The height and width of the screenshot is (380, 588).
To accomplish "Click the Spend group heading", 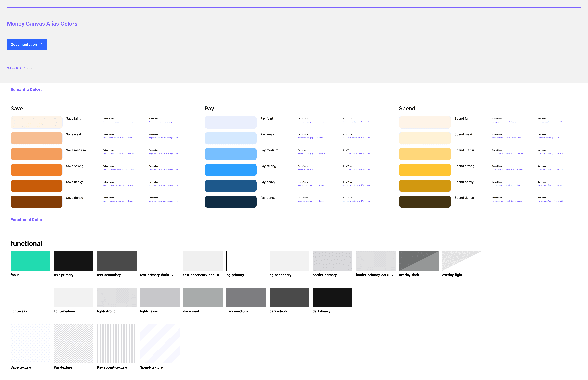I will tap(407, 109).
